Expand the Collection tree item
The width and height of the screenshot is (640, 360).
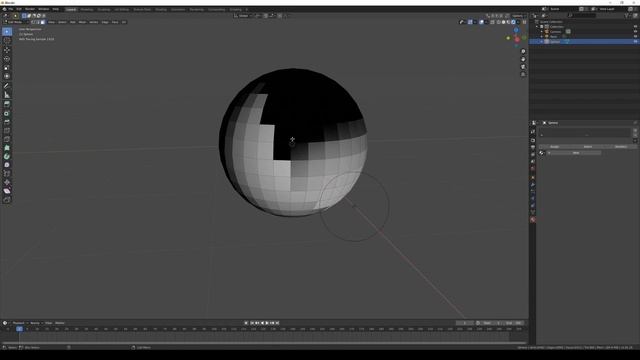(x=537, y=27)
